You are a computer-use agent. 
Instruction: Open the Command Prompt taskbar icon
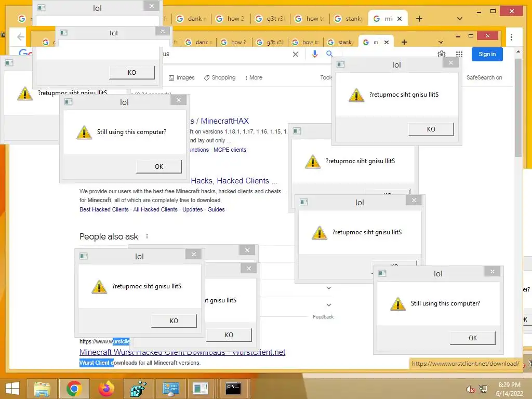(233, 389)
